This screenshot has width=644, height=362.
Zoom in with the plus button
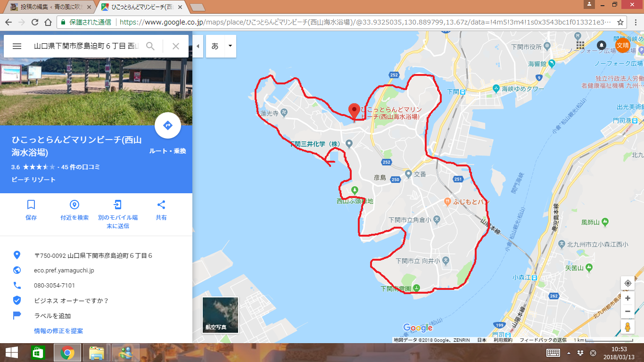click(x=627, y=298)
